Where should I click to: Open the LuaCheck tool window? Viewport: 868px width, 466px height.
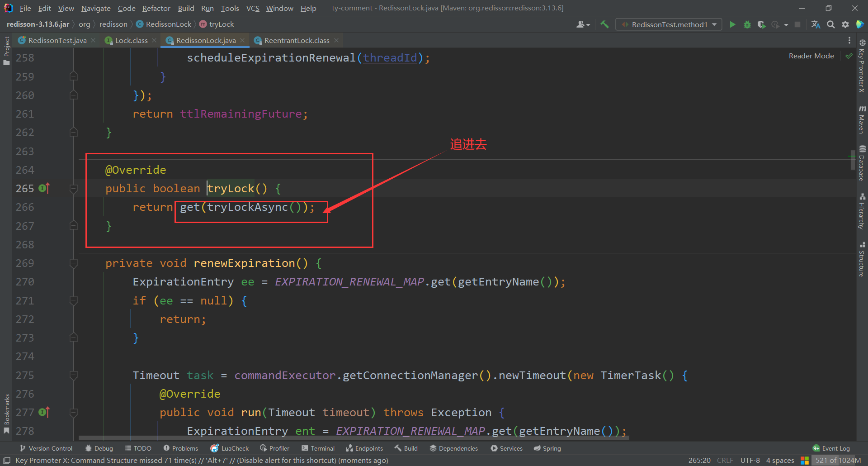click(230, 448)
